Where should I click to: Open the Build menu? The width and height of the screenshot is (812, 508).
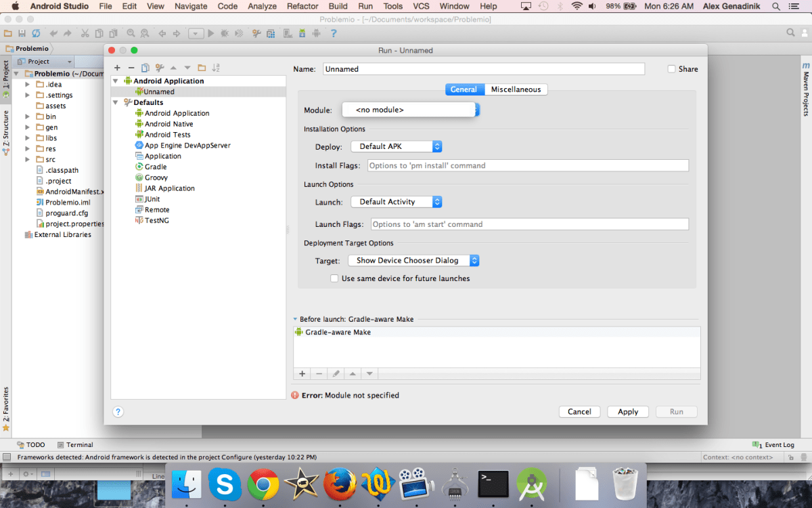click(338, 6)
